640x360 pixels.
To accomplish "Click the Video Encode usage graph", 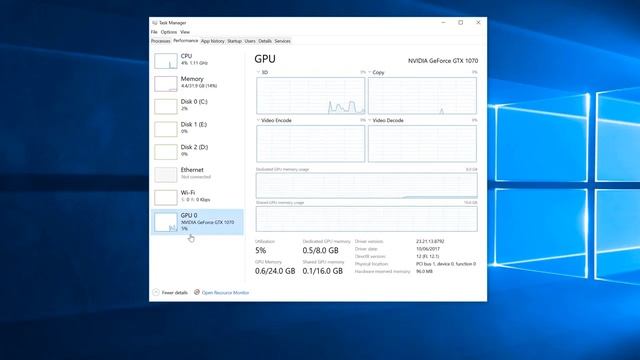I will pyautogui.click(x=311, y=144).
